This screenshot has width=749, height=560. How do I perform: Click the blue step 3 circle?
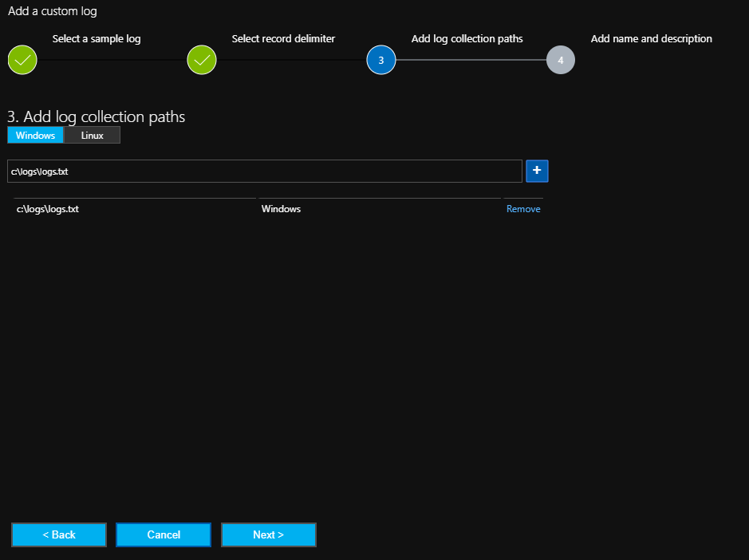(381, 60)
